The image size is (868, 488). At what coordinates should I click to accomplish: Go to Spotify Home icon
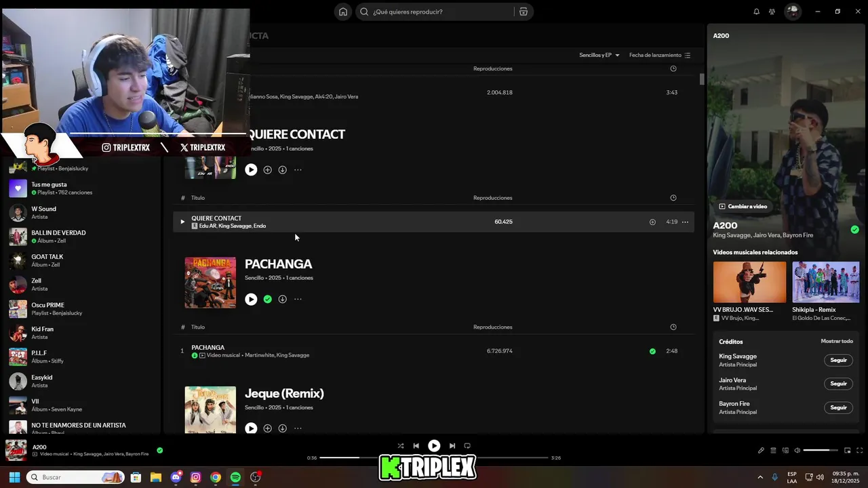[343, 12]
